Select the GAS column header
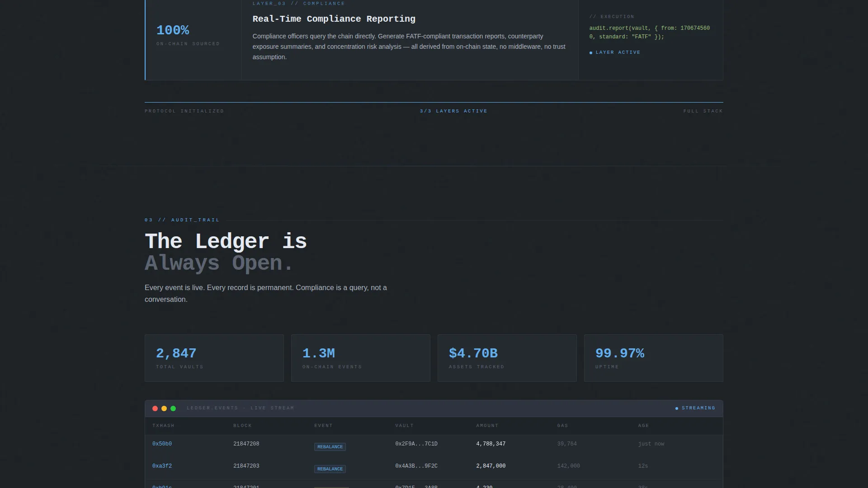 tap(562, 426)
